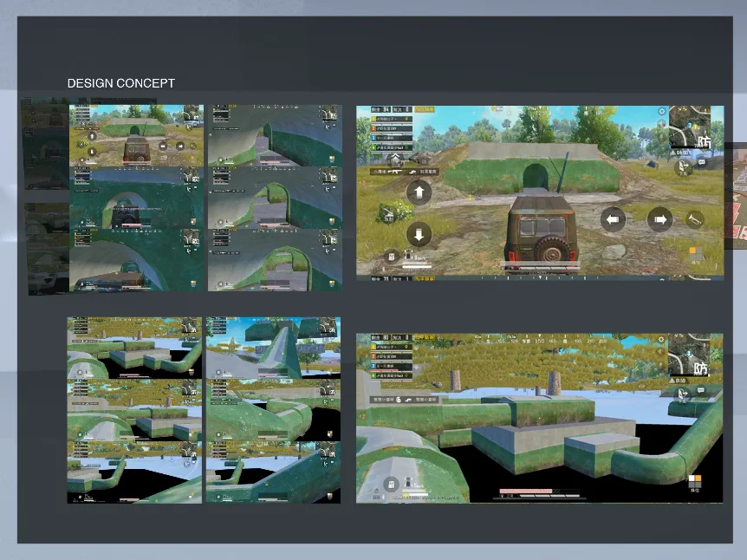Select weapon slot bar in large jeep screenshot
Viewport: 747px width, 560px height.
[405, 171]
